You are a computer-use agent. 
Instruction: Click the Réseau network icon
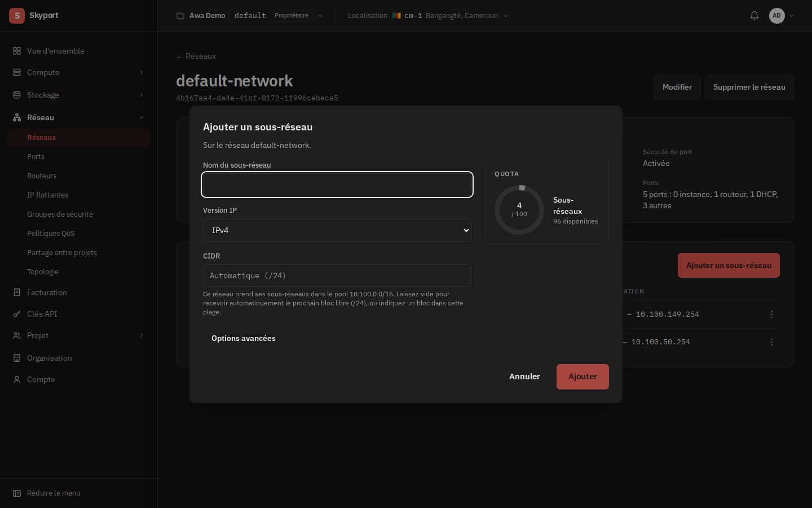point(17,117)
